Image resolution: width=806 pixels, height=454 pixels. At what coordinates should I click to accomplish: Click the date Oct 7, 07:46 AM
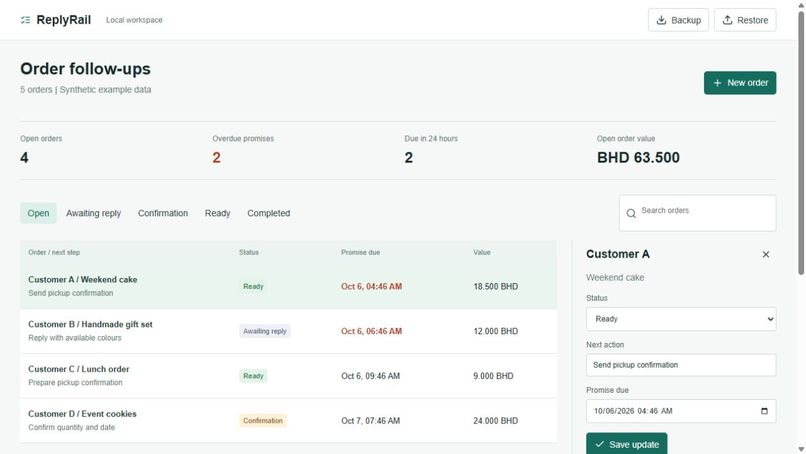pyautogui.click(x=371, y=421)
